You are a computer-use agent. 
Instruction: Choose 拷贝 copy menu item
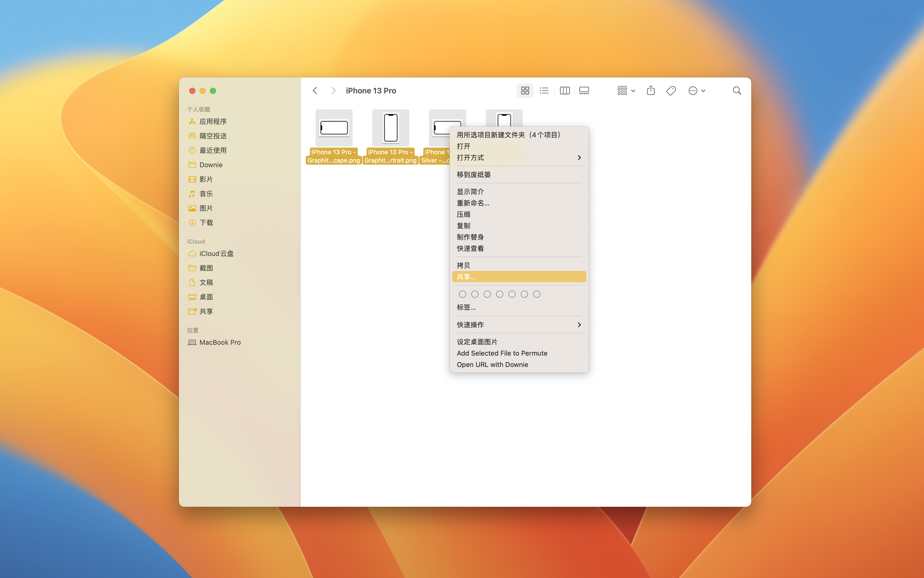pos(519,265)
